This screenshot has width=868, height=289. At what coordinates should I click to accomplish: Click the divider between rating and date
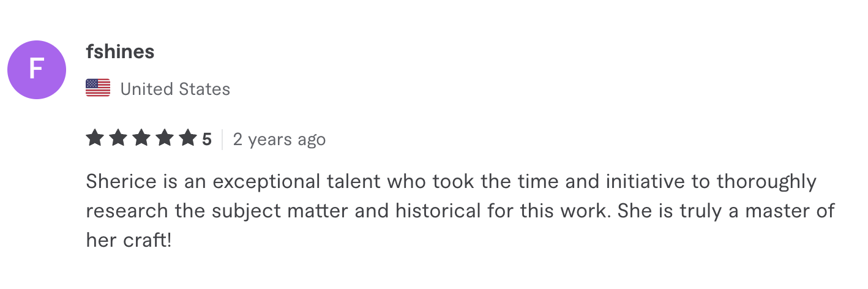click(222, 140)
